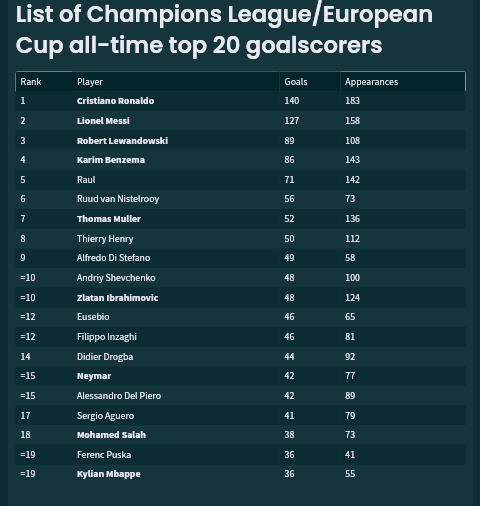
Task: Click the Appearances column header
Action: 371,82
